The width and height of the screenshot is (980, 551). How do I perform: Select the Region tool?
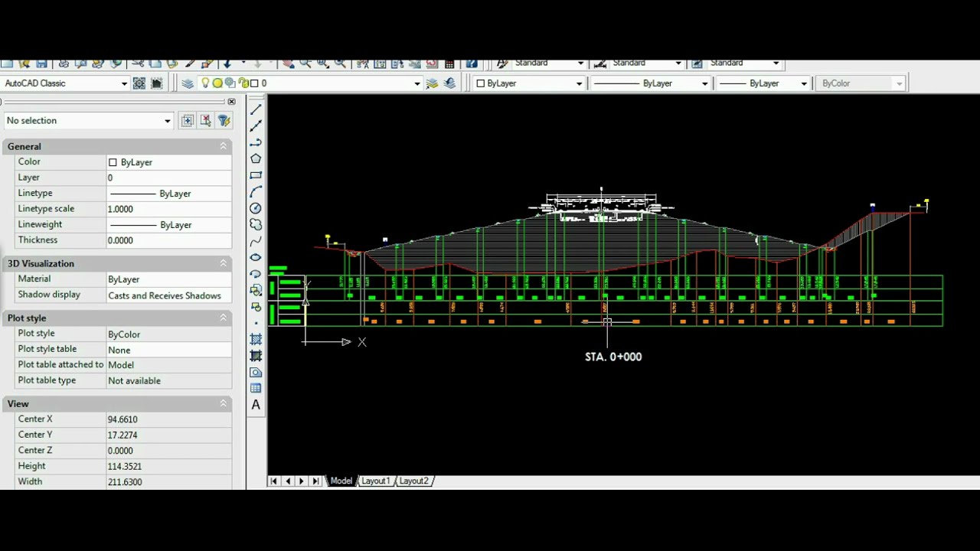tap(256, 372)
